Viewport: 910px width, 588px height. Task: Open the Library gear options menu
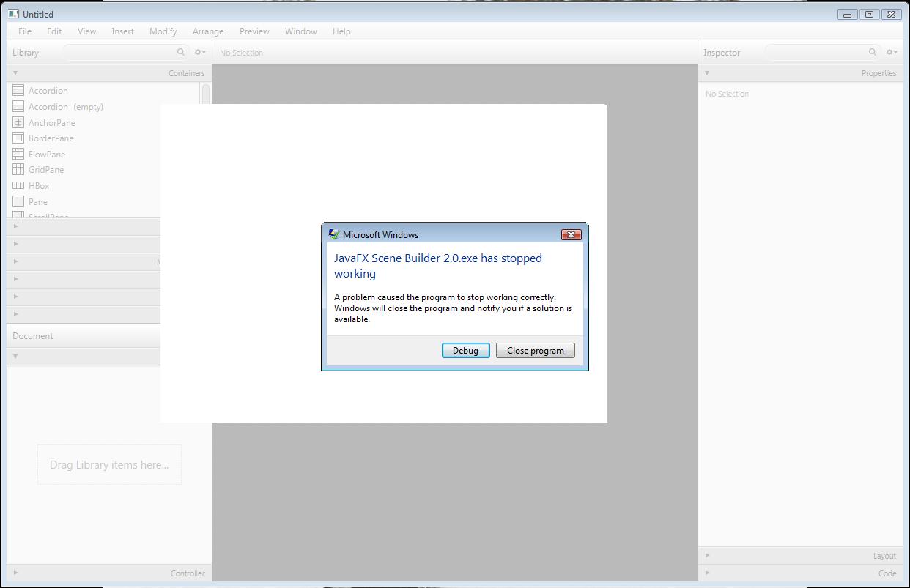199,52
